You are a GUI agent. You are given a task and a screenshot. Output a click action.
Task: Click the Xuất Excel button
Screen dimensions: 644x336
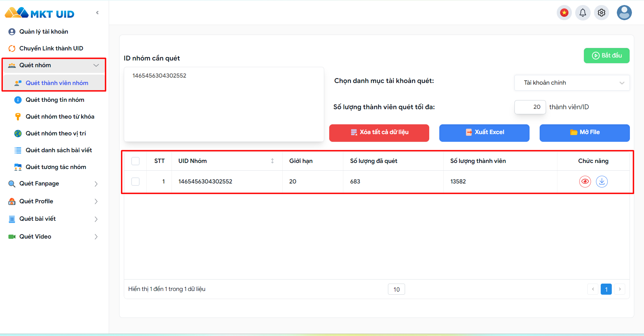484,133
